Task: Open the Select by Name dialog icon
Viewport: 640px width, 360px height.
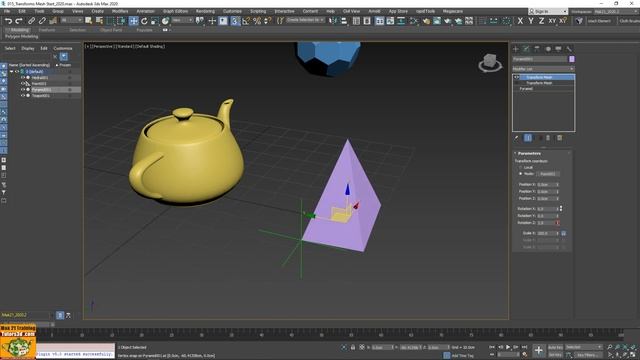Action: click(99, 21)
